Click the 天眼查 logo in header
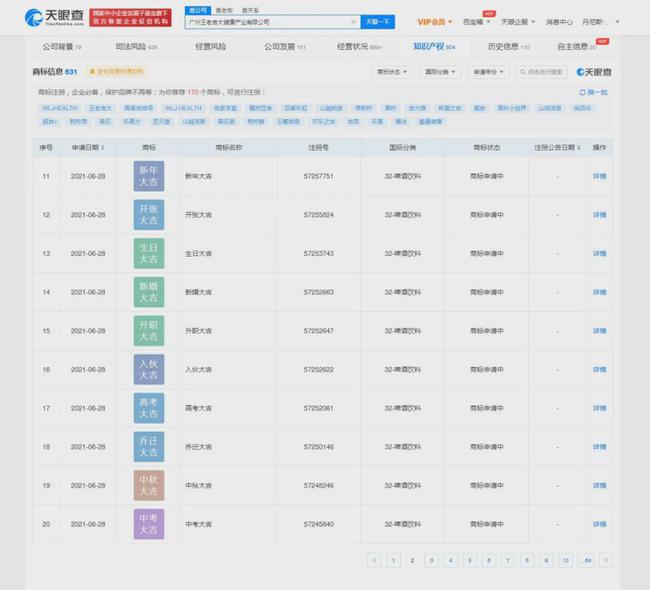The image size is (650, 590). pyautogui.click(x=50, y=18)
